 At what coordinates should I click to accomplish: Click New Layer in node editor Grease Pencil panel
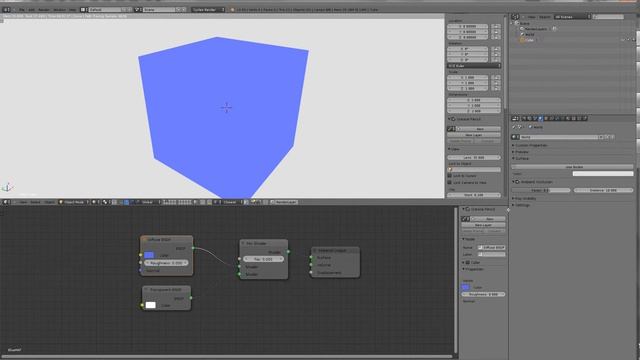click(484, 225)
